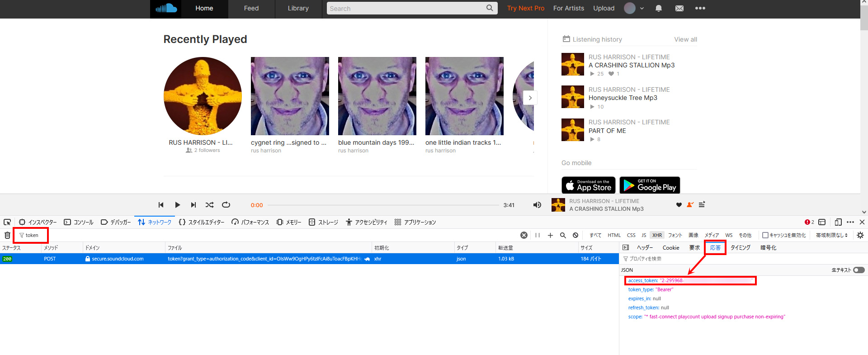Click the track progress bar

pyautogui.click(x=383, y=205)
